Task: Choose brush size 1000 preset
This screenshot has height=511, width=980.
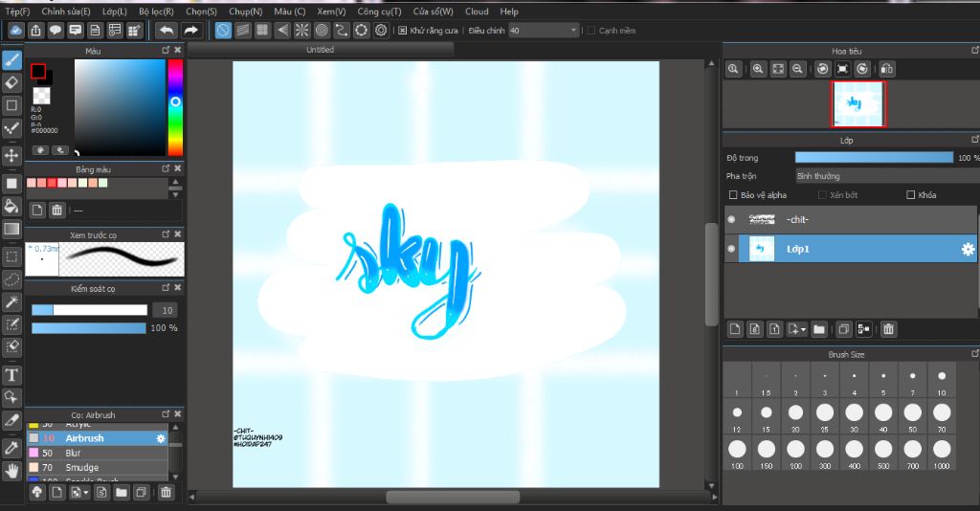Action: [x=942, y=453]
